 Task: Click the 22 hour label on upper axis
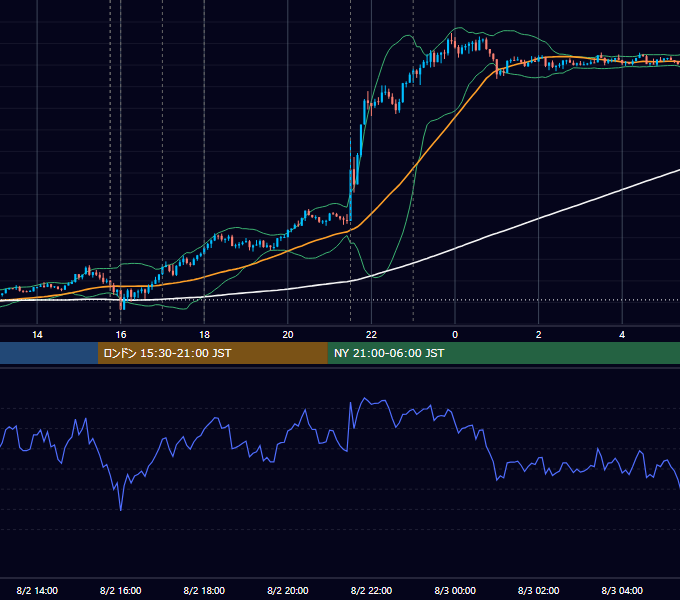[371, 335]
